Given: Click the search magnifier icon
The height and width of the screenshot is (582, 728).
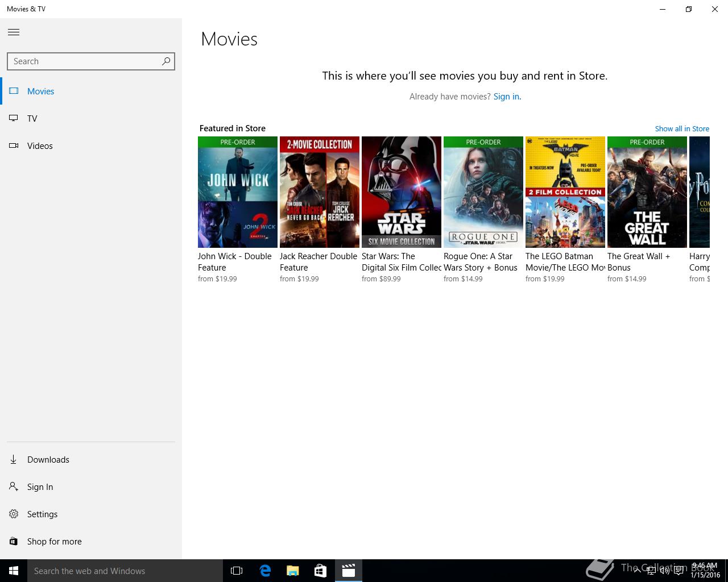Looking at the screenshot, I should (166, 61).
